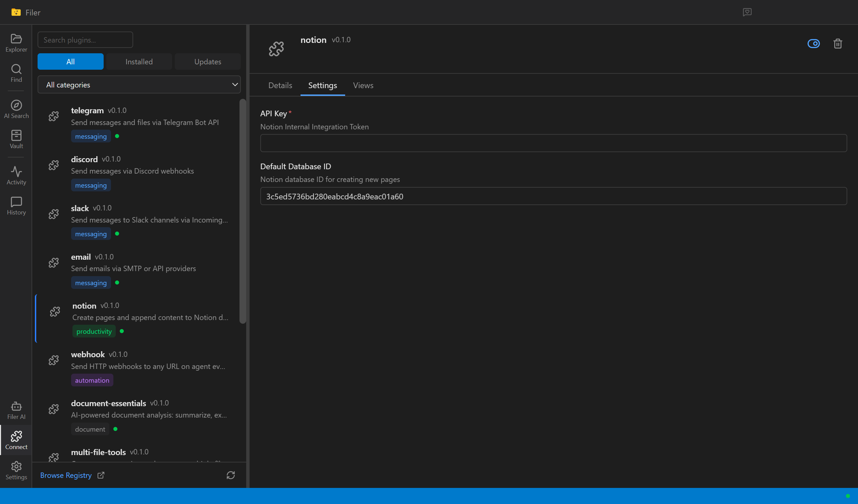The image size is (858, 504).
Task: Select the discord plugin title
Action: coord(85,159)
